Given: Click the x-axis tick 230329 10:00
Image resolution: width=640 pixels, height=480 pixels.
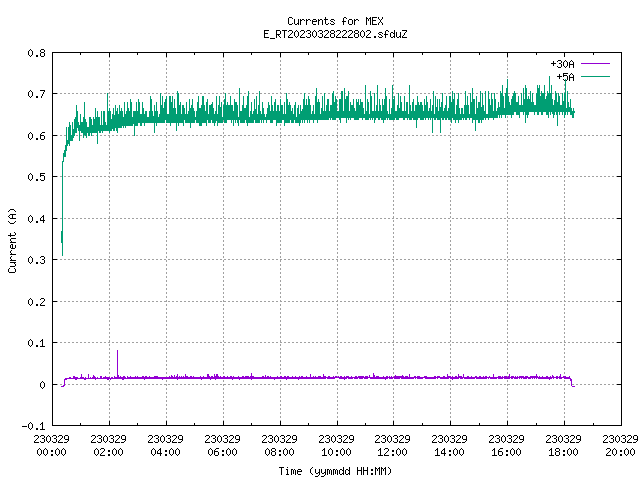Looking at the screenshot, I should pyautogui.click(x=336, y=445).
